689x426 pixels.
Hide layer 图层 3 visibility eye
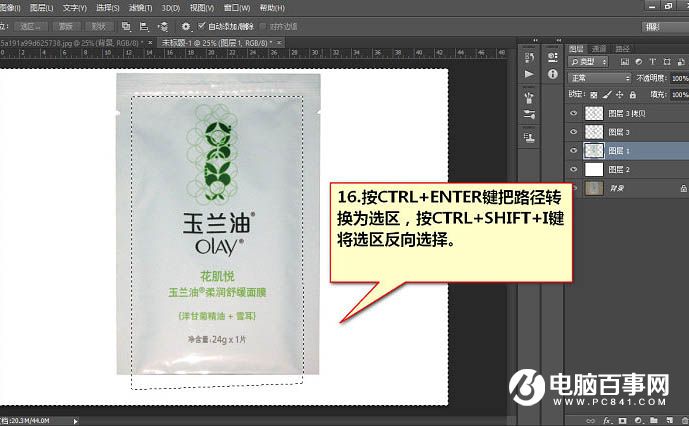click(x=573, y=131)
